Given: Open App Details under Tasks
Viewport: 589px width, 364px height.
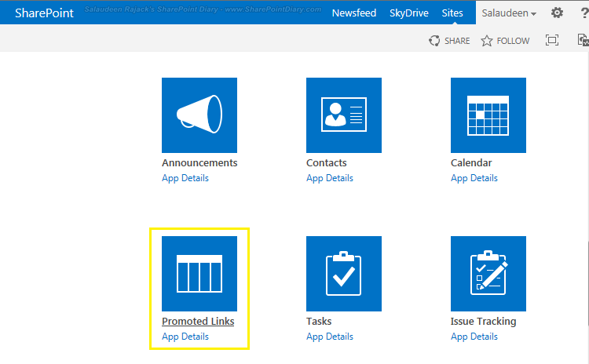Looking at the screenshot, I should pyautogui.click(x=330, y=337).
